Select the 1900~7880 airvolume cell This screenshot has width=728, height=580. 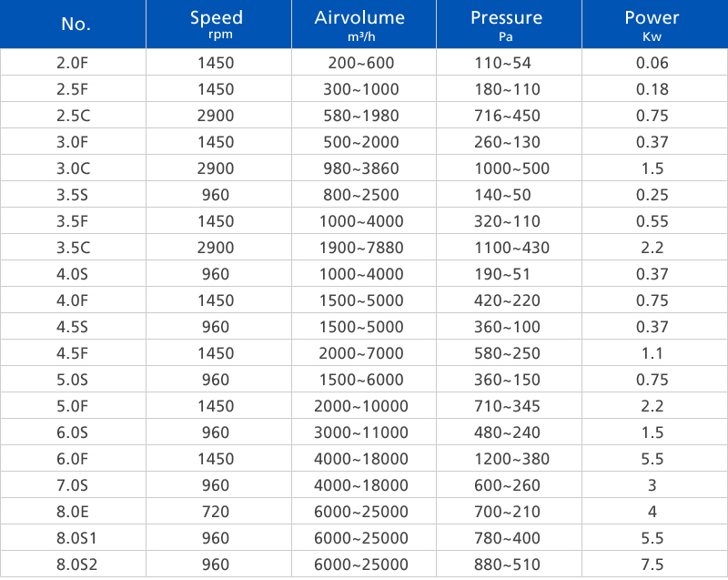click(360, 248)
